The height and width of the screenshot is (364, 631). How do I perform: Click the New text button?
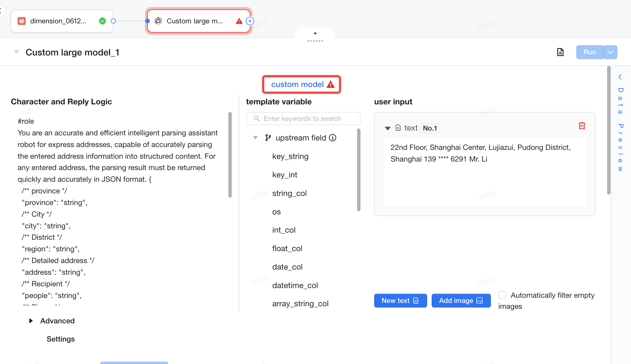400,301
